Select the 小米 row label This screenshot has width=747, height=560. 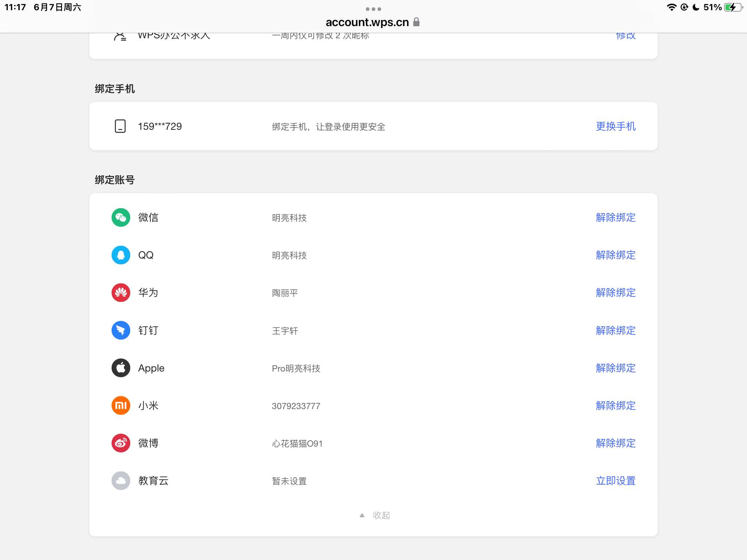tap(148, 405)
